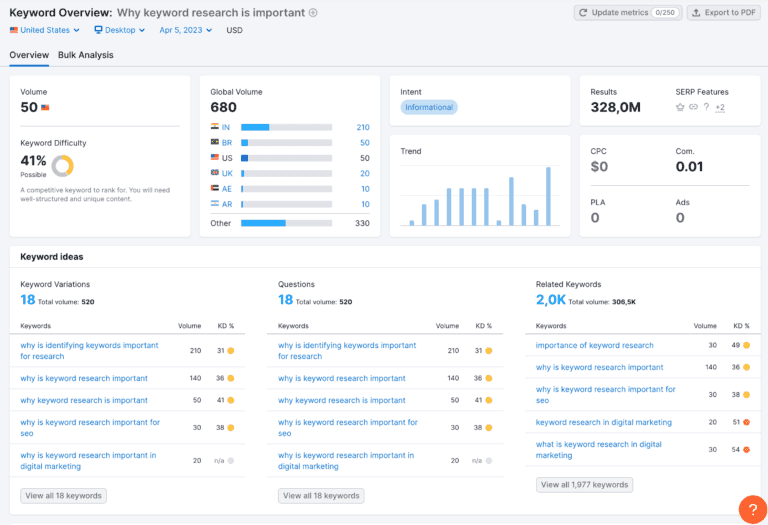
Task: Click the US flag next to Volume 50
Action: (45, 107)
